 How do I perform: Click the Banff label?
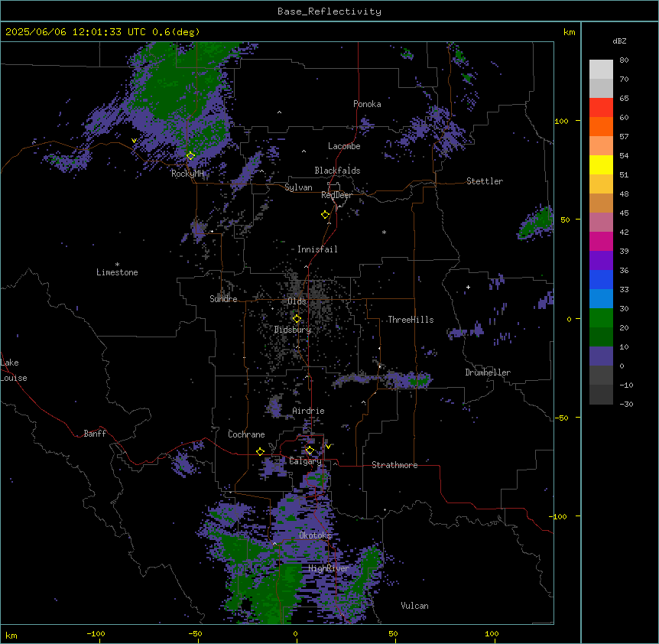click(x=95, y=434)
